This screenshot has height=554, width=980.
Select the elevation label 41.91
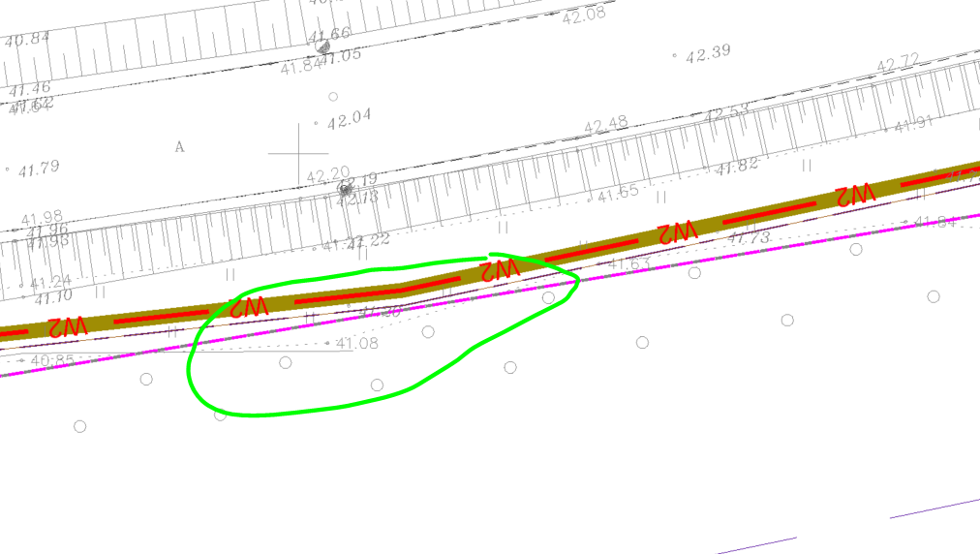pyautogui.click(x=913, y=123)
